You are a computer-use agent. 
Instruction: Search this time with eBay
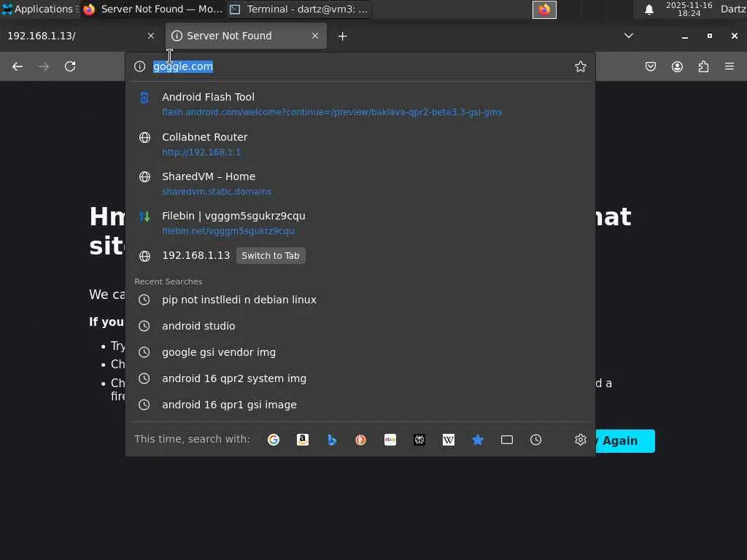(x=390, y=440)
